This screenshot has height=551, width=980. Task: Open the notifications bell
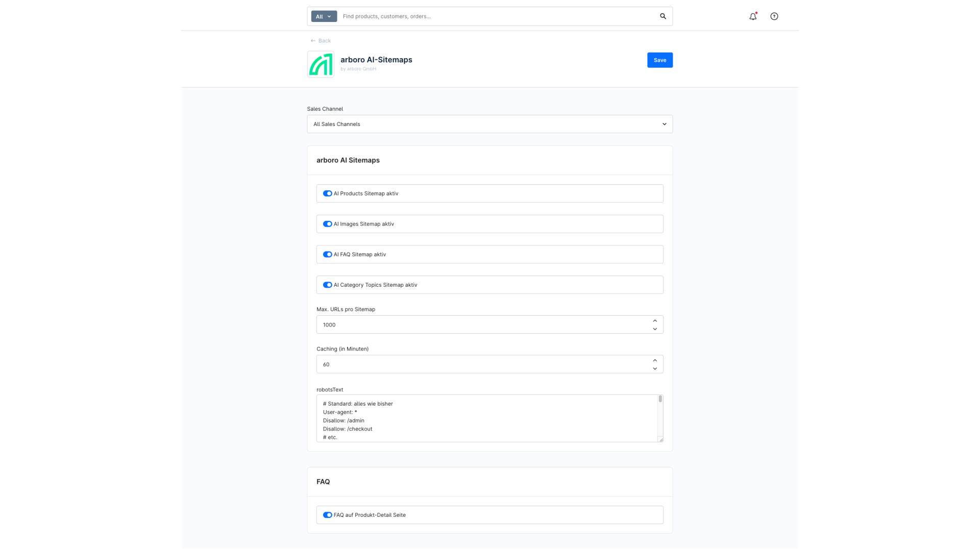(753, 16)
